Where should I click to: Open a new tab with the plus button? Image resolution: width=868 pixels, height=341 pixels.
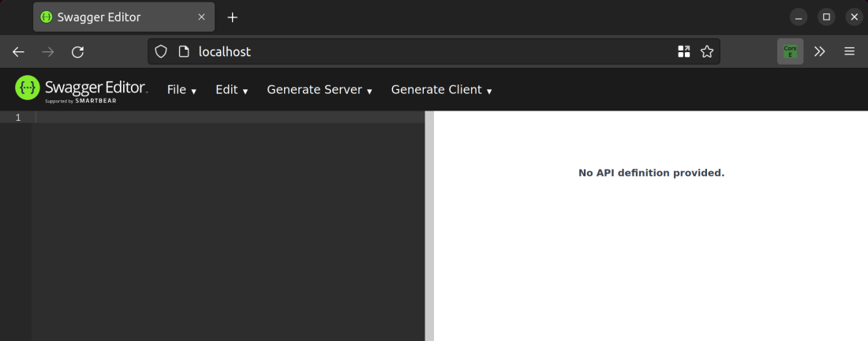pos(233,17)
